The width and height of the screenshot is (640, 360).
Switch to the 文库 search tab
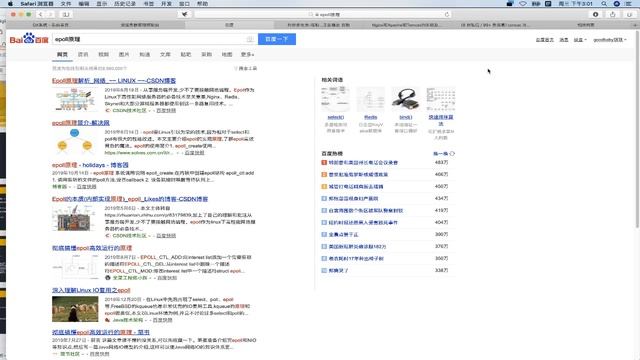(165, 54)
